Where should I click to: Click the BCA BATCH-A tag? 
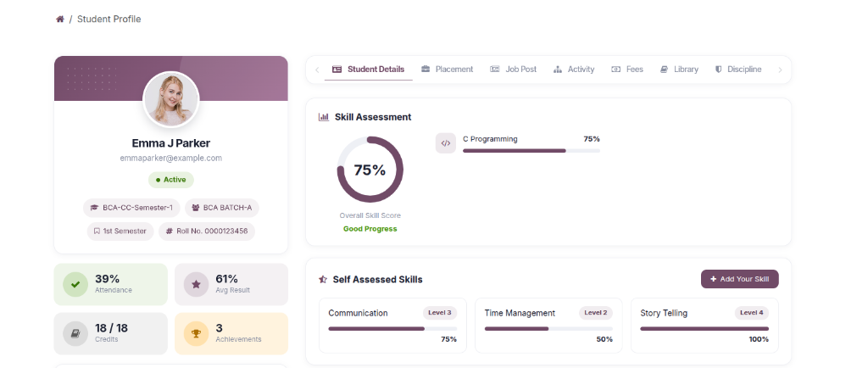(222, 208)
